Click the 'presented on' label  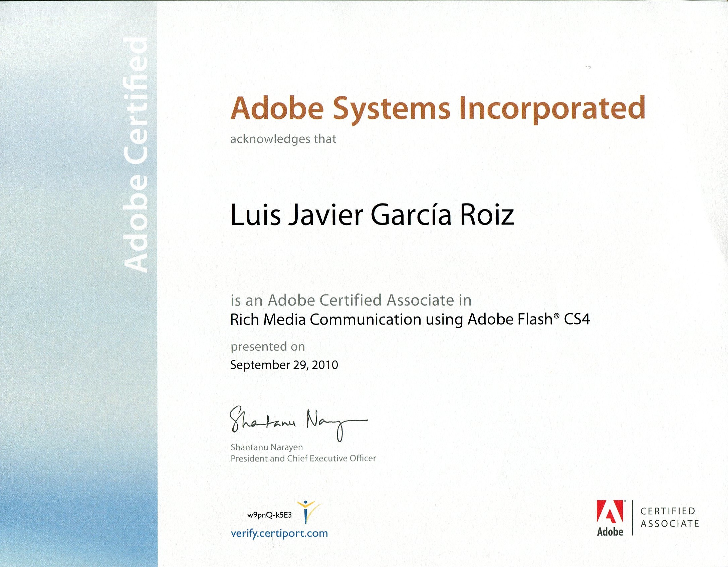(x=268, y=347)
